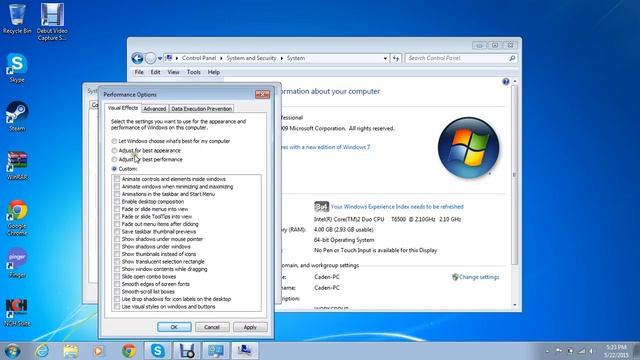The image size is (640, 360).
Task: Open recent pages dropdown beside forward button
Action: (x=160, y=58)
